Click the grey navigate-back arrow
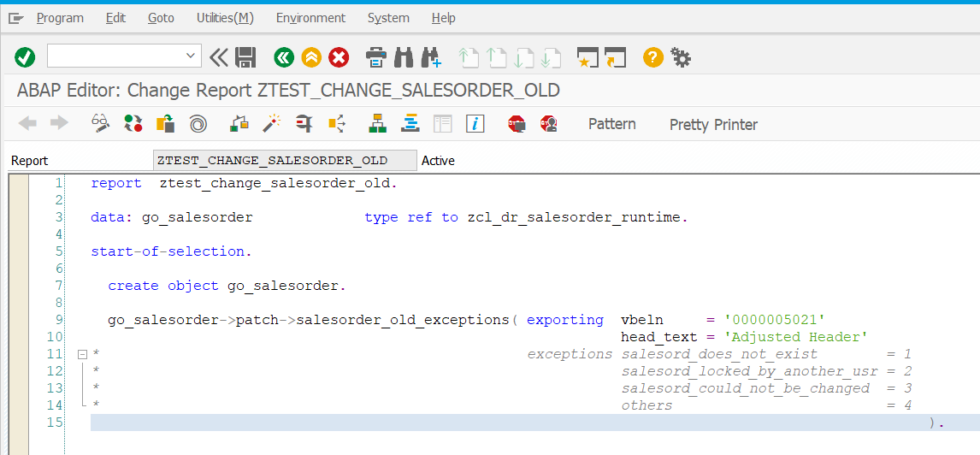This screenshot has width=980, height=455. pos(28,124)
